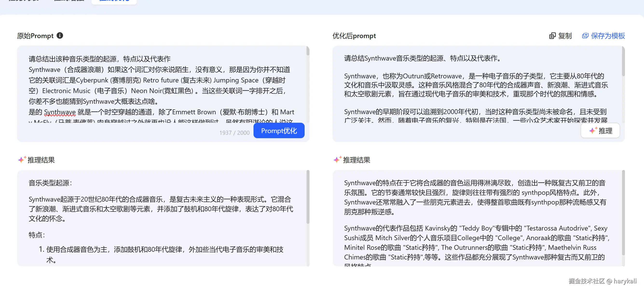Click the info icon beside 原始Prompt
Viewport: 644px width, 292px height.
(60, 35)
